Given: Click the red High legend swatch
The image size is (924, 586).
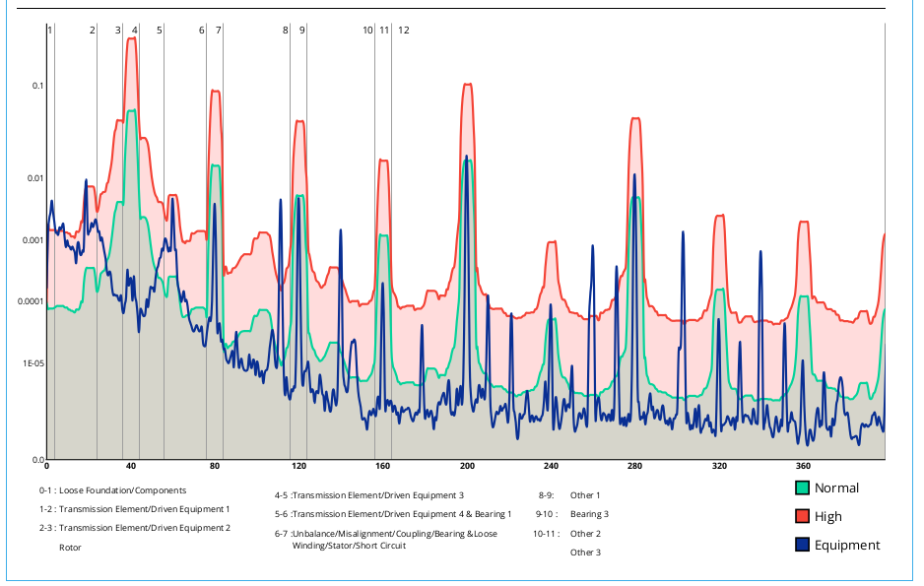Looking at the screenshot, I should pyautogui.click(x=803, y=516).
